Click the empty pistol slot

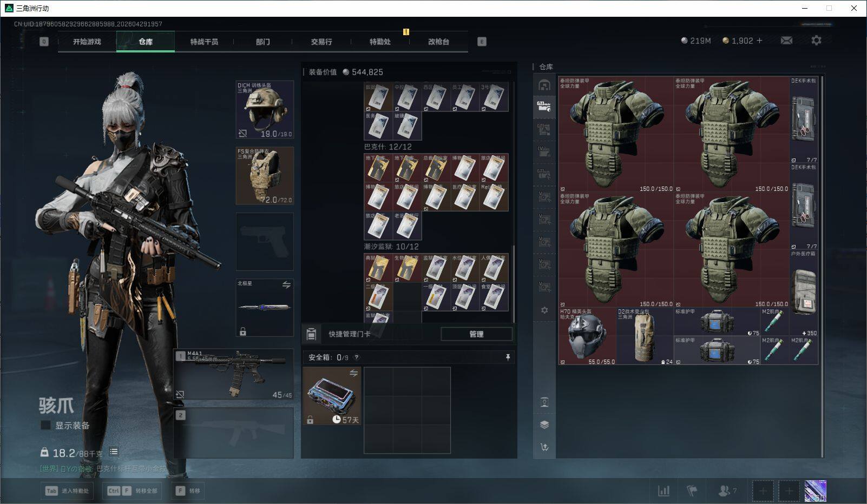(x=265, y=242)
